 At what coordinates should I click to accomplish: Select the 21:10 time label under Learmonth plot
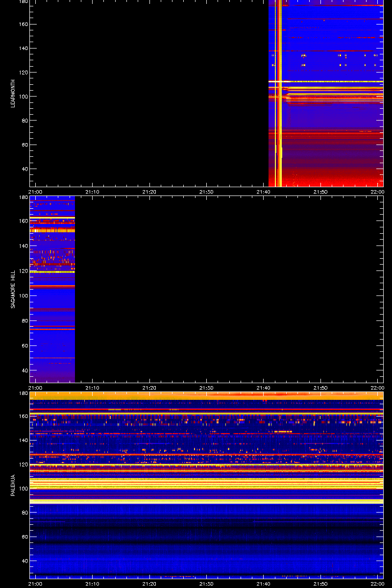coord(92,192)
